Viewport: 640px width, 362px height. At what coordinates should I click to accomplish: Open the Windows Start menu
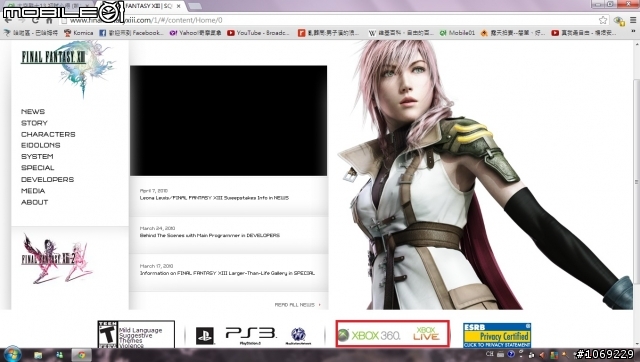click(12, 354)
